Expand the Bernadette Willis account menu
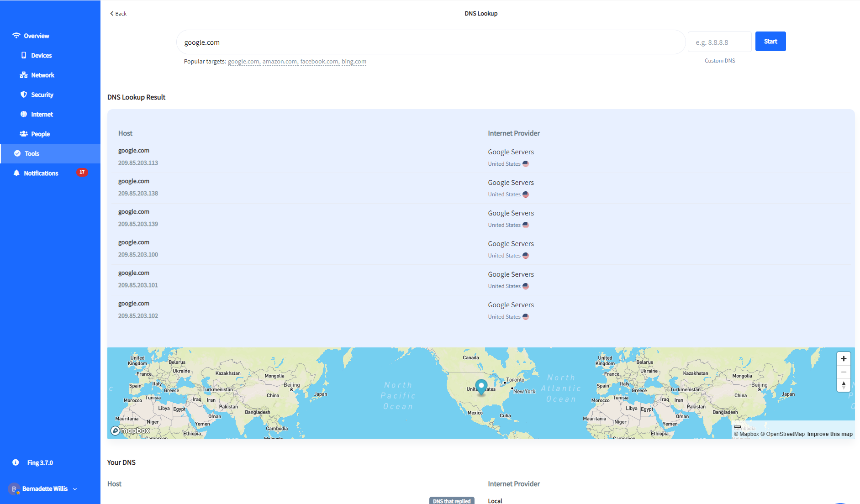860x504 pixels. pyautogui.click(x=75, y=489)
